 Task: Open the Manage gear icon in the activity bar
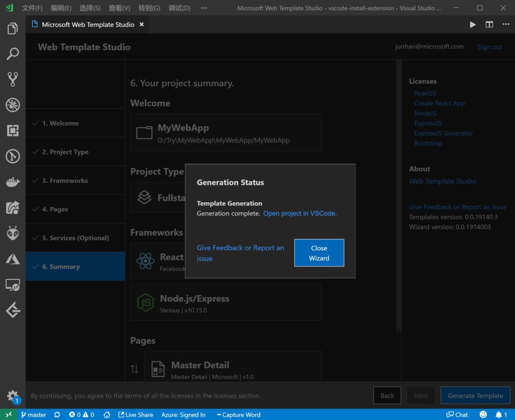pyautogui.click(x=12, y=396)
